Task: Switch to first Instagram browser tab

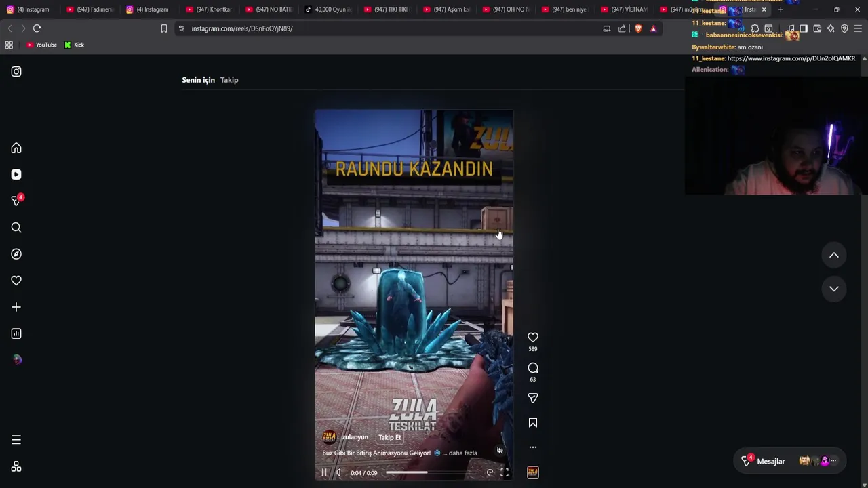Action: point(30,9)
